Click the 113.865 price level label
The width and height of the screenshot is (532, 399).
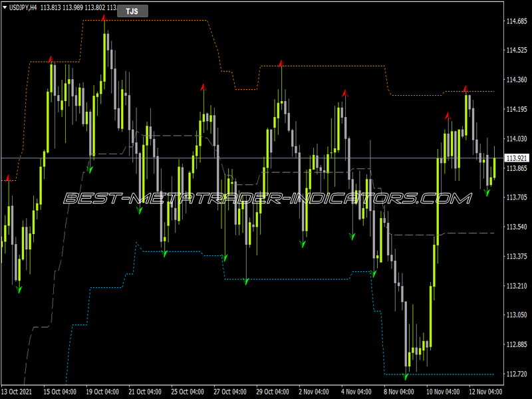coord(517,168)
